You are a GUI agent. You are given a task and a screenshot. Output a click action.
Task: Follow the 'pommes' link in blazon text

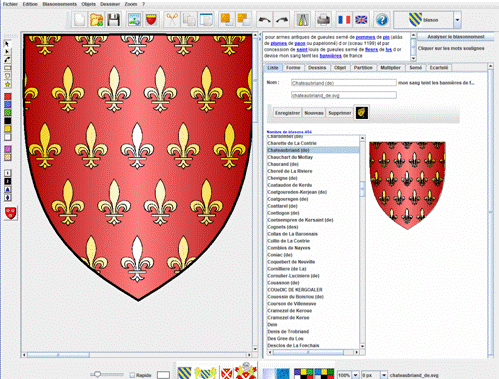coord(365,37)
